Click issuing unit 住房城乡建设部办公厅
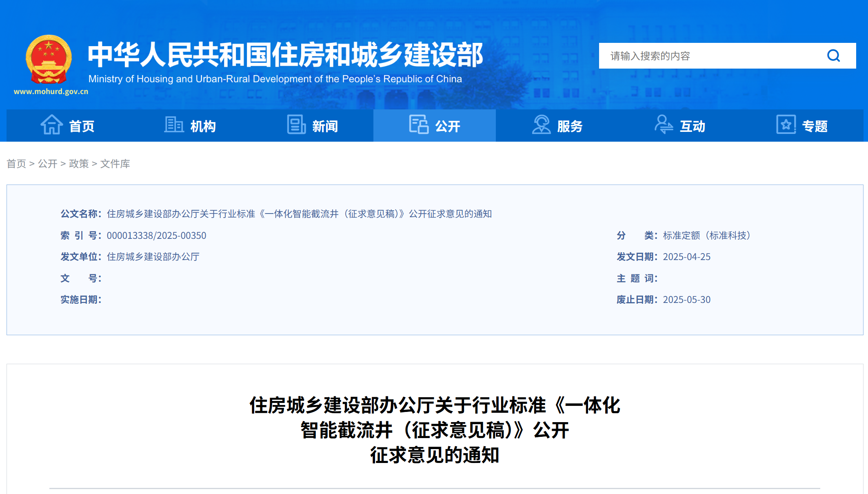This screenshot has height=494, width=868. click(x=153, y=257)
